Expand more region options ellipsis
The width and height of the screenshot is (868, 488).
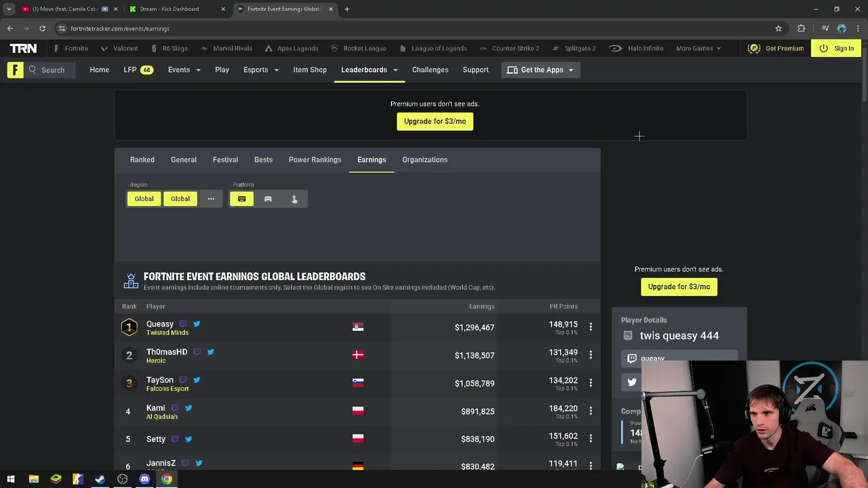coord(211,199)
